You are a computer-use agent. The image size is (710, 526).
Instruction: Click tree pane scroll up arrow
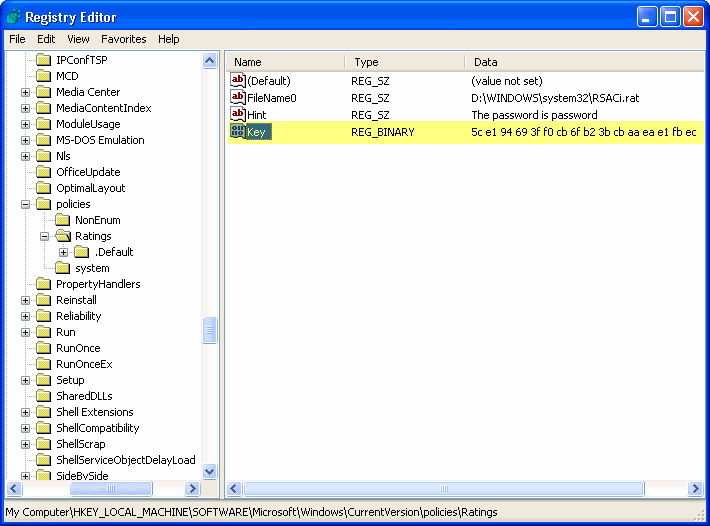coord(210,61)
